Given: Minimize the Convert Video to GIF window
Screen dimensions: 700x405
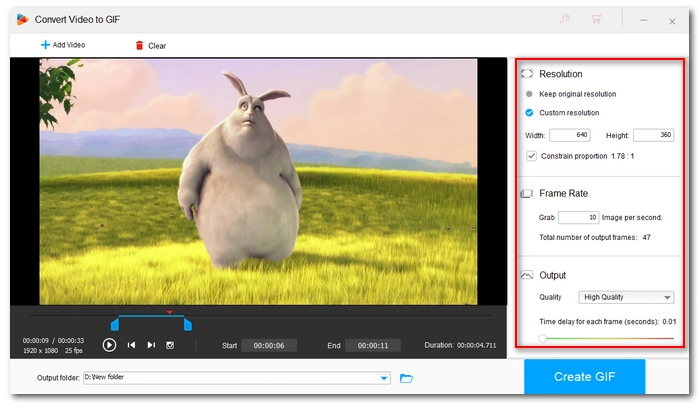Looking at the screenshot, I should click(643, 21).
